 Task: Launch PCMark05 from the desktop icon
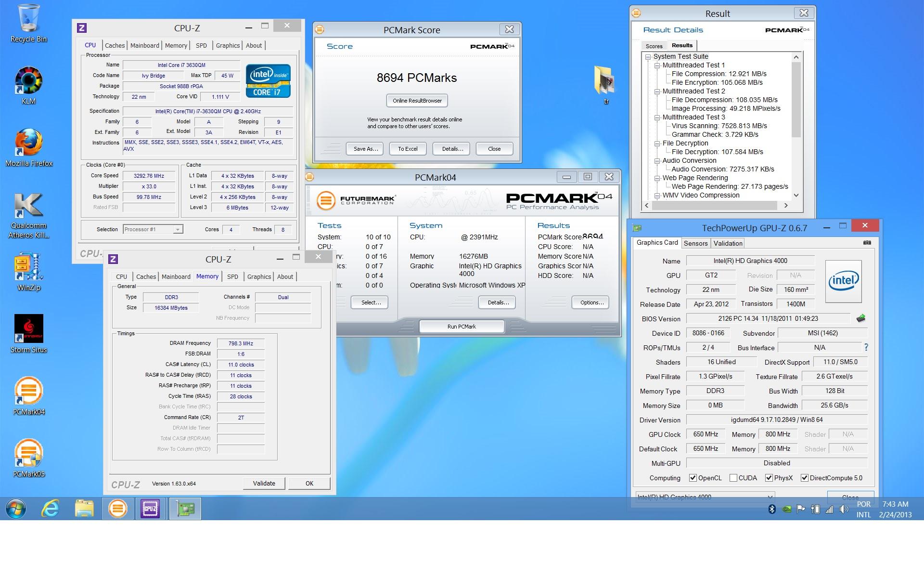point(29,458)
